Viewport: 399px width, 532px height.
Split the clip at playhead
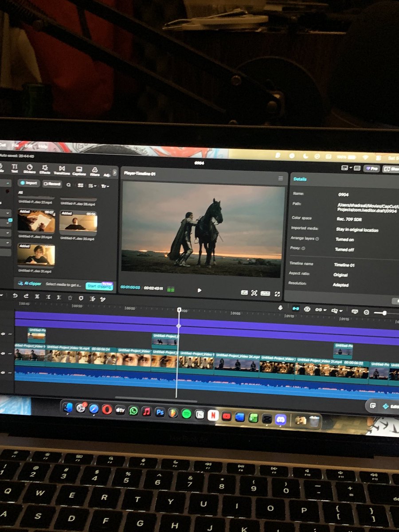(37, 297)
